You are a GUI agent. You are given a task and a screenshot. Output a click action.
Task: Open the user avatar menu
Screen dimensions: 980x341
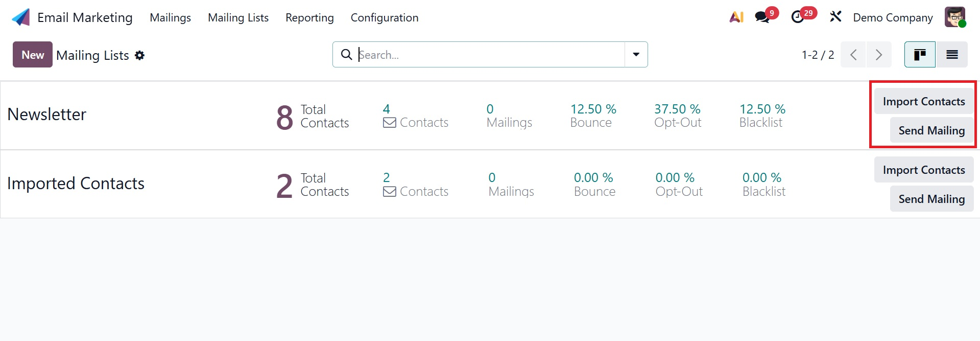tap(954, 17)
